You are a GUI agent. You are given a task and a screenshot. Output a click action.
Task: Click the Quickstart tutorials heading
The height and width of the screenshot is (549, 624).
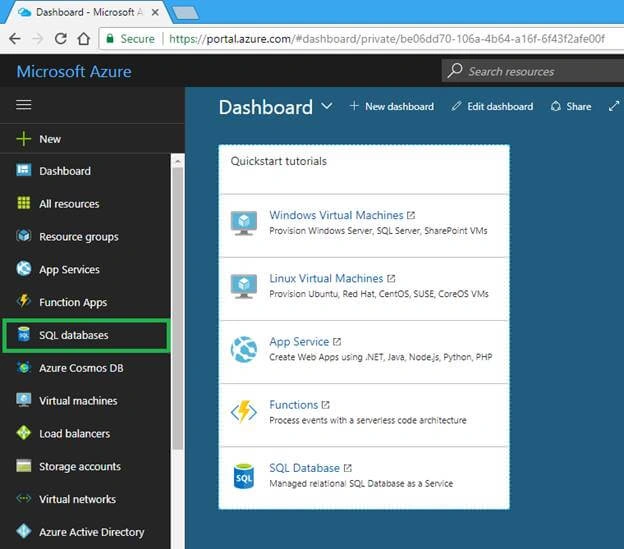(279, 161)
